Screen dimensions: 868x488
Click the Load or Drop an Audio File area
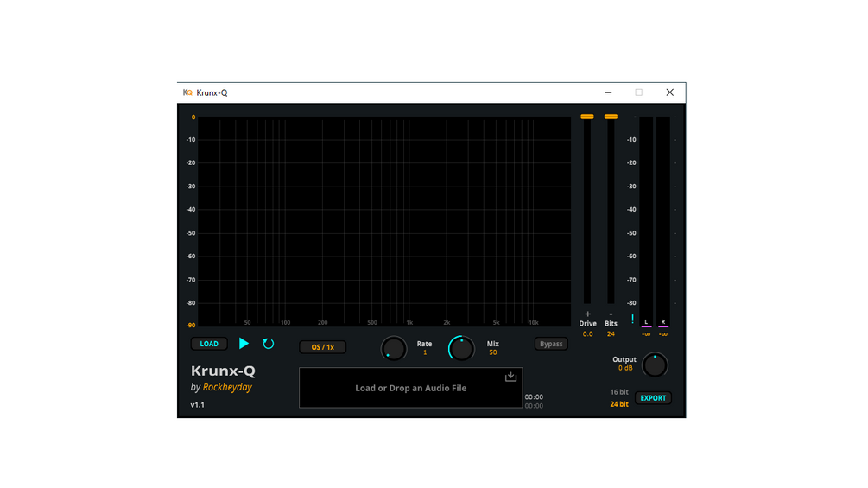click(x=411, y=388)
